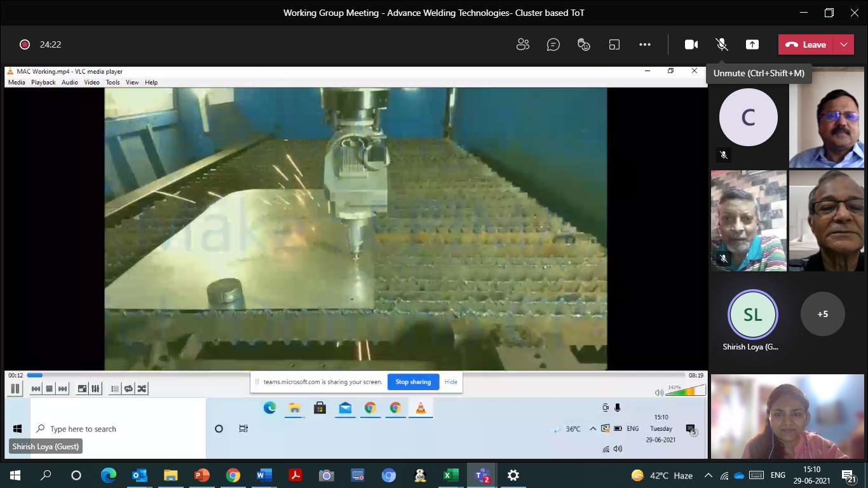Viewport: 868px width, 488px height.
Task: Toggle VLC random shuffle mode
Action: [142, 389]
